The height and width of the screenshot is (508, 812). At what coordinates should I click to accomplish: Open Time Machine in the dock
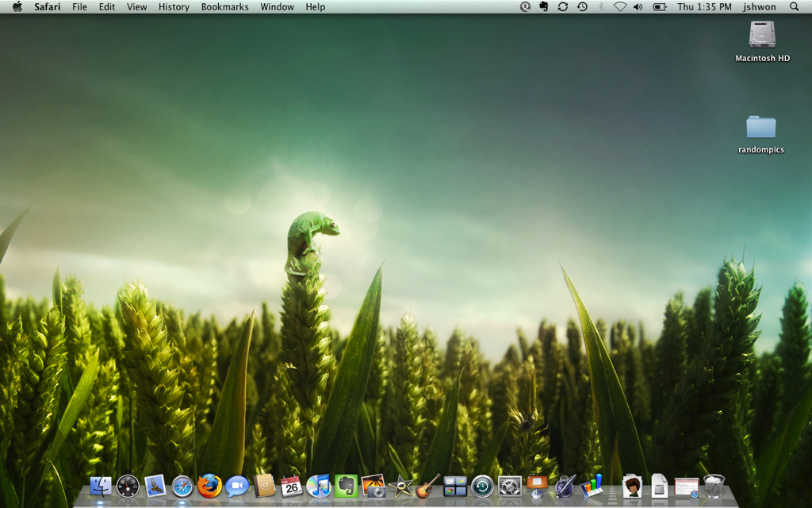tap(482, 487)
